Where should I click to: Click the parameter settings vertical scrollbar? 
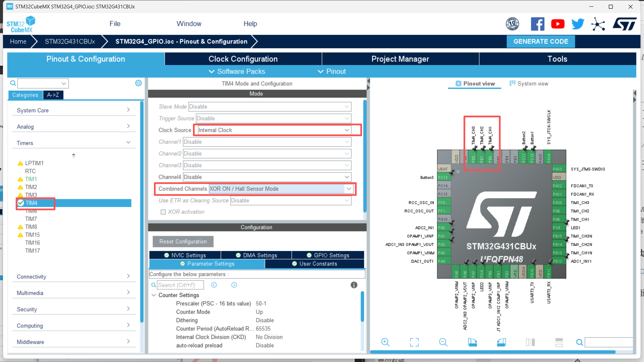pos(362,307)
